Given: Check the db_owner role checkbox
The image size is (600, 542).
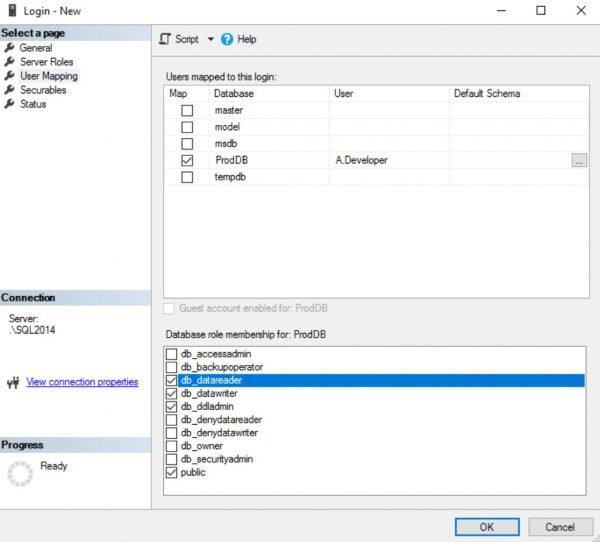Looking at the screenshot, I should (x=172, y=446).
